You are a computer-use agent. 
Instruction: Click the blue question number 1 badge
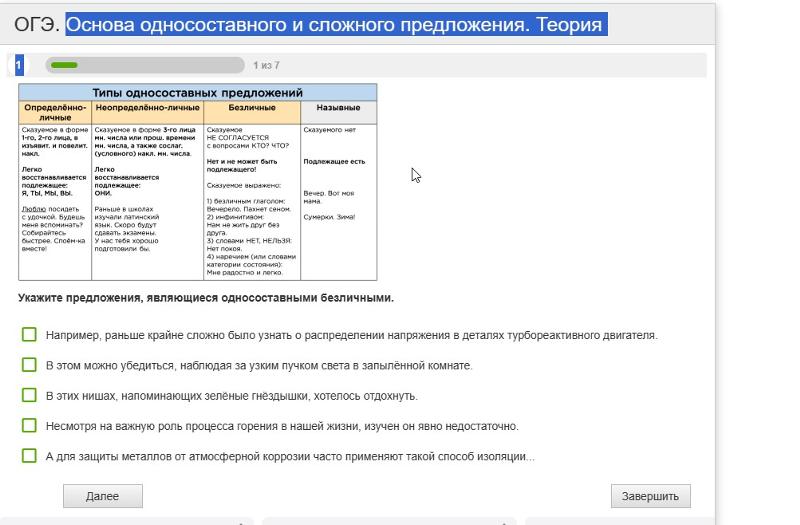(18, 66)
